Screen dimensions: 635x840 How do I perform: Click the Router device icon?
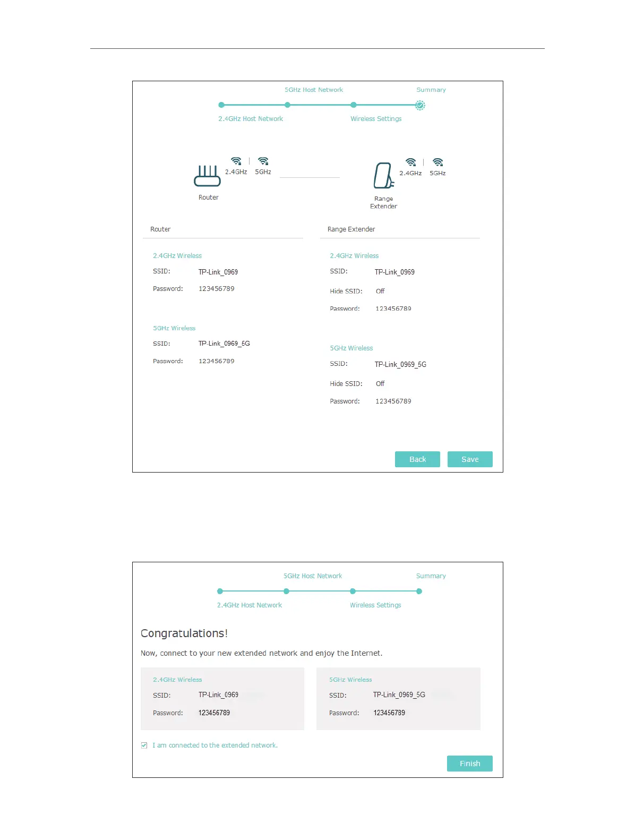[x=207, y=176]
